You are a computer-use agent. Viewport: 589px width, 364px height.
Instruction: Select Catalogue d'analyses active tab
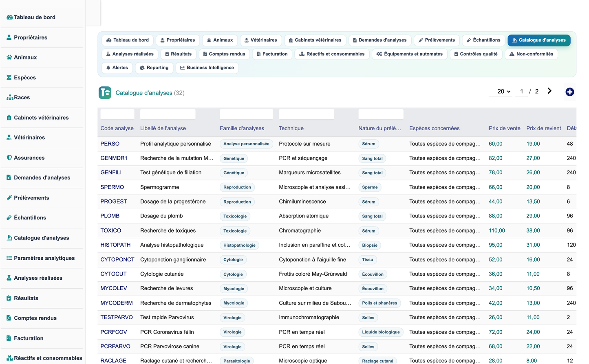(539, 40)
